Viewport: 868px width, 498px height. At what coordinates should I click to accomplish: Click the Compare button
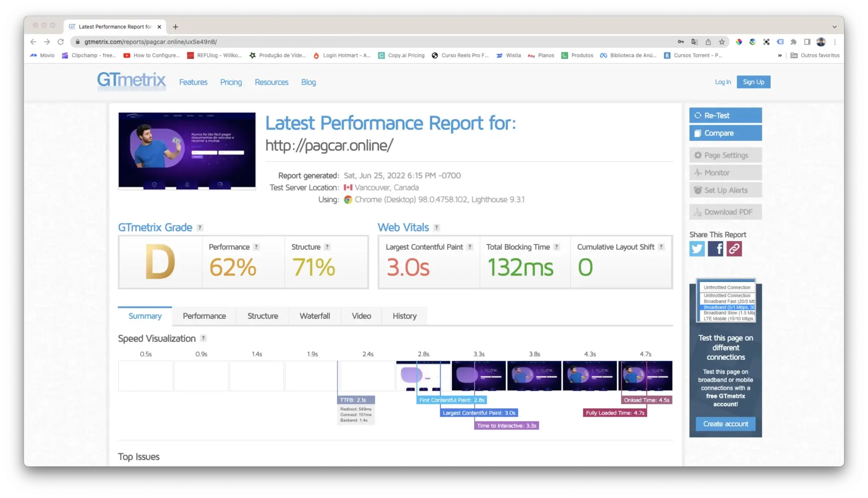pyautogui.click(x=725, y=133)
